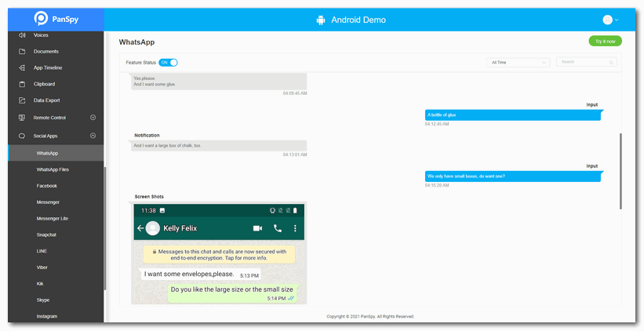Click the end-to-end encryption notice
This screenshot has height=331, width=644.
pyautogui.click(x=219, y=255)
